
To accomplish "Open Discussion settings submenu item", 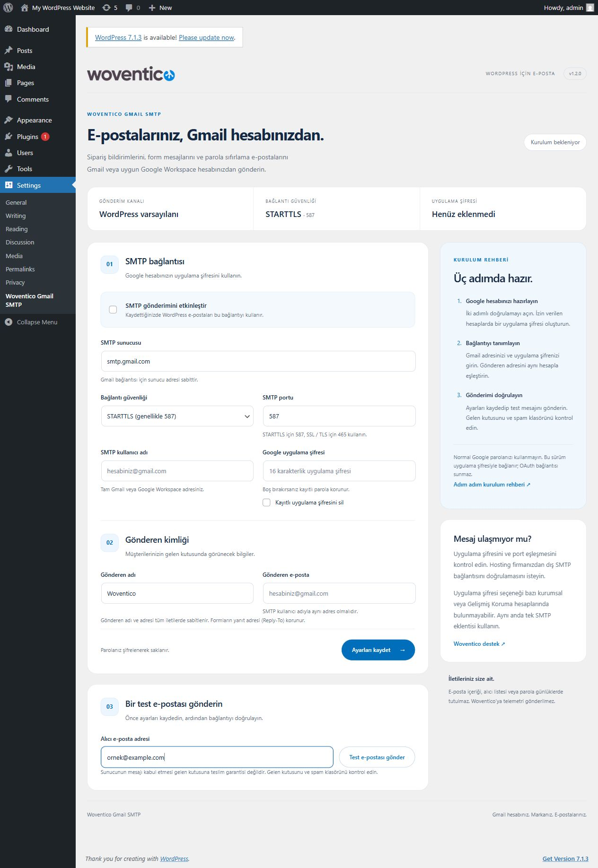I will click(x=20, y=242).
